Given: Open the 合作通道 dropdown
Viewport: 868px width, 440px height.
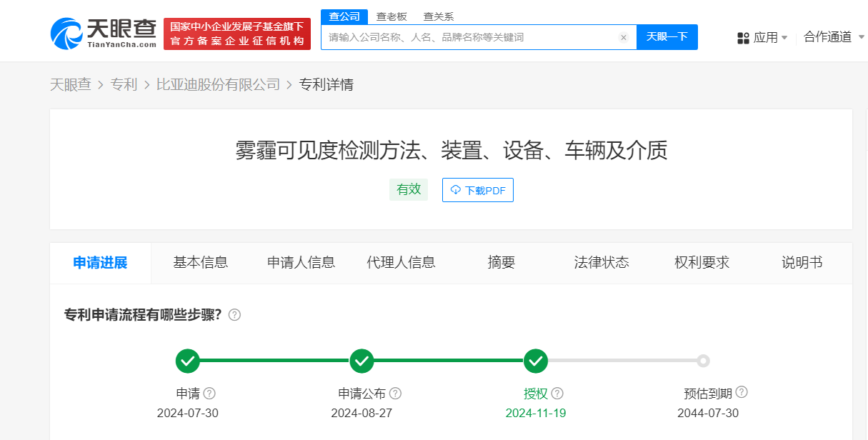Looking at the screenshot, I should pos(834,37).
